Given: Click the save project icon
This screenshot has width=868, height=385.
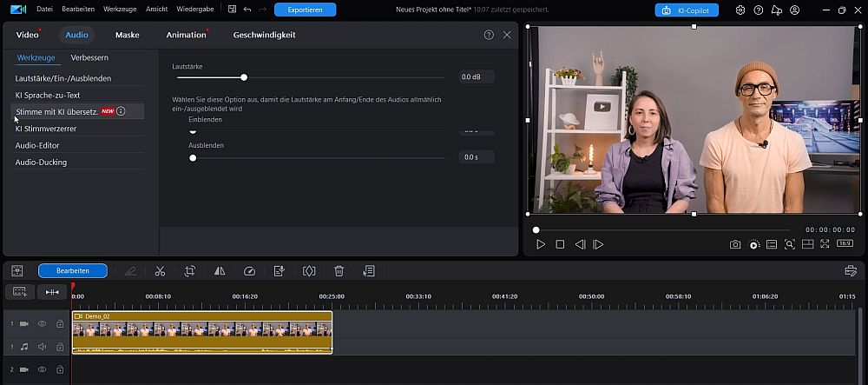Looking at the screenshot, I should pyautogui.click(x=232, y=10).
